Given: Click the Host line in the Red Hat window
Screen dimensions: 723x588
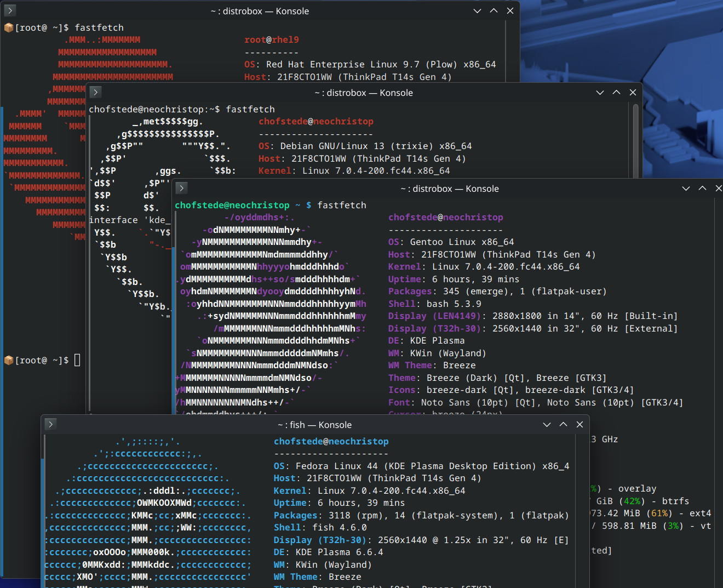Looking at the screenshot, I should [x=348, y=77].
